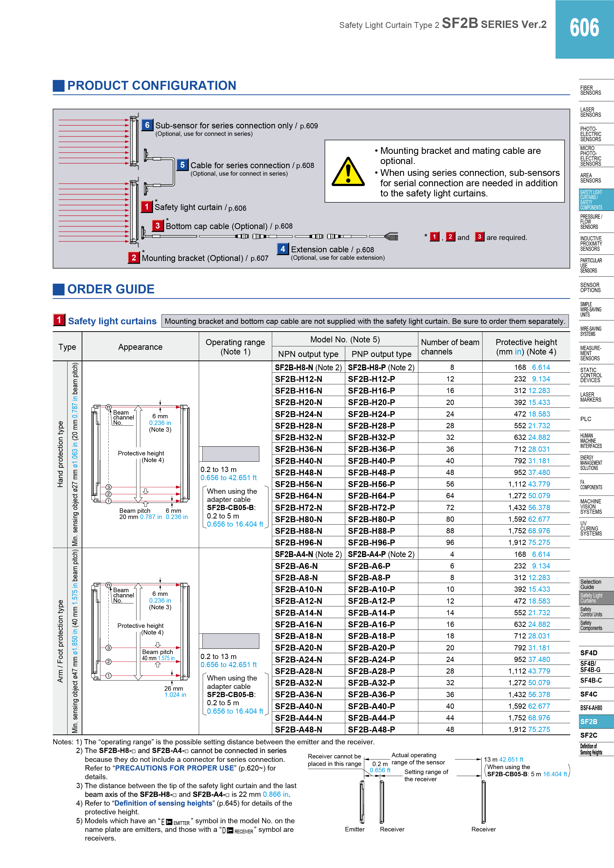Click red 1 badge in Order Guide heading
Viewport: 614px width, 868px height.
click(59, 320)
